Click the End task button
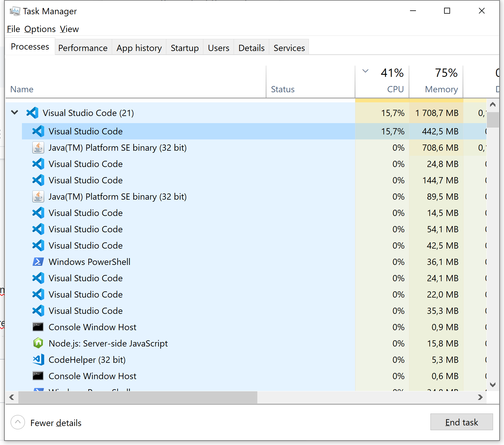504x445 pixels. pos(462,422)
